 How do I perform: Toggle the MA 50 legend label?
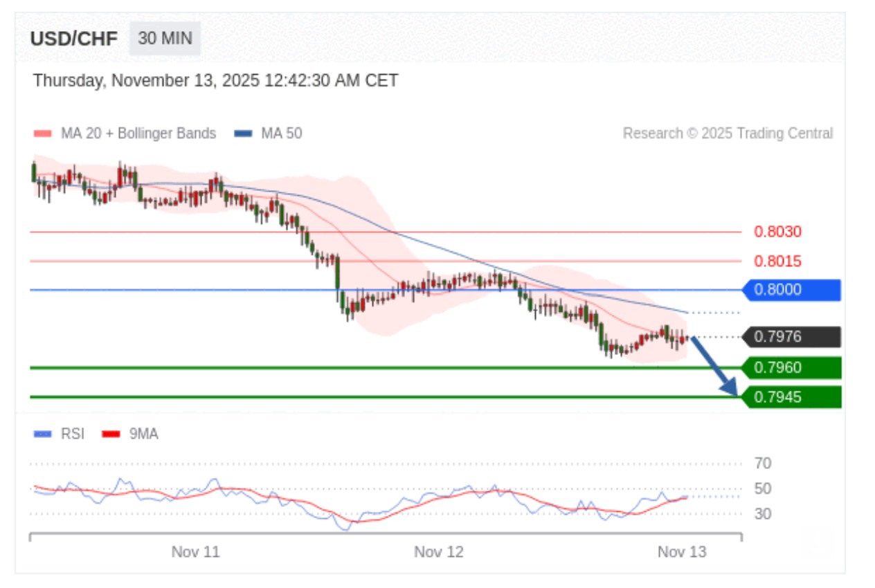coord(281,134)
